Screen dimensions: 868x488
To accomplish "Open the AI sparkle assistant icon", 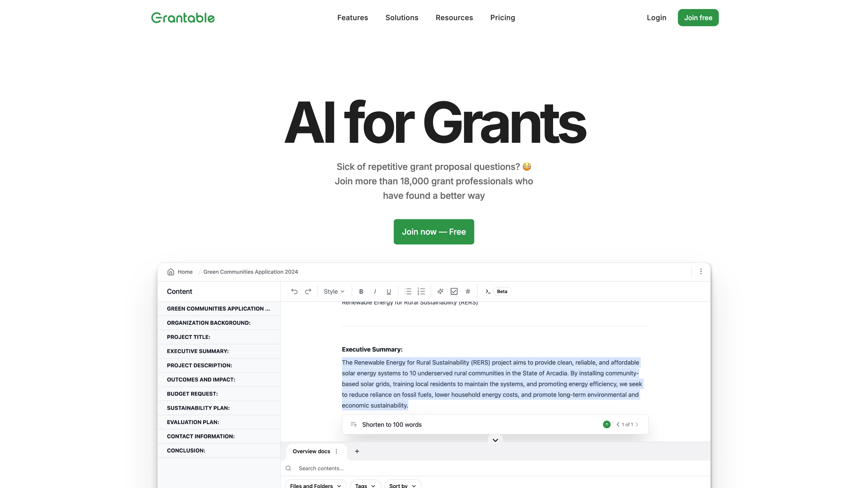I will (x=440, y=291).
